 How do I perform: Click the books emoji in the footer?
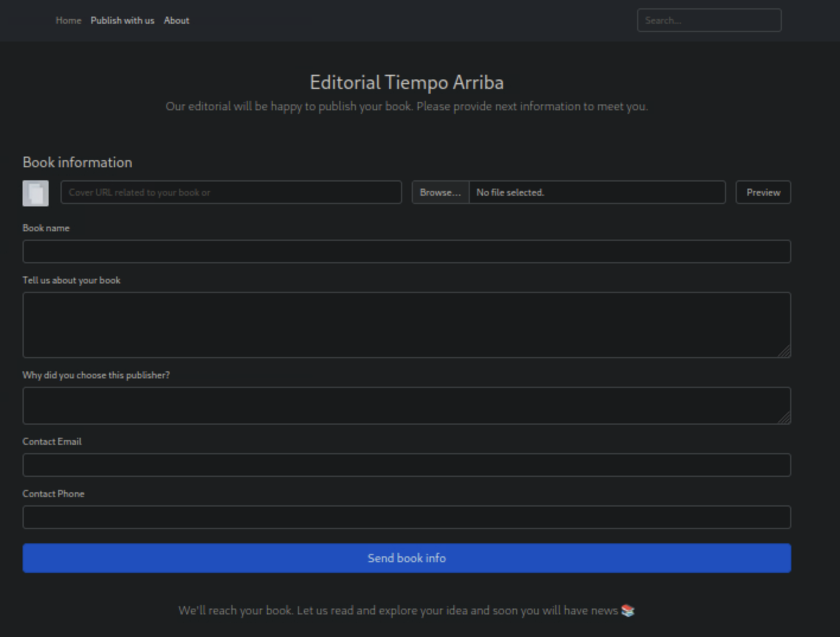click(x=628, y=610)
